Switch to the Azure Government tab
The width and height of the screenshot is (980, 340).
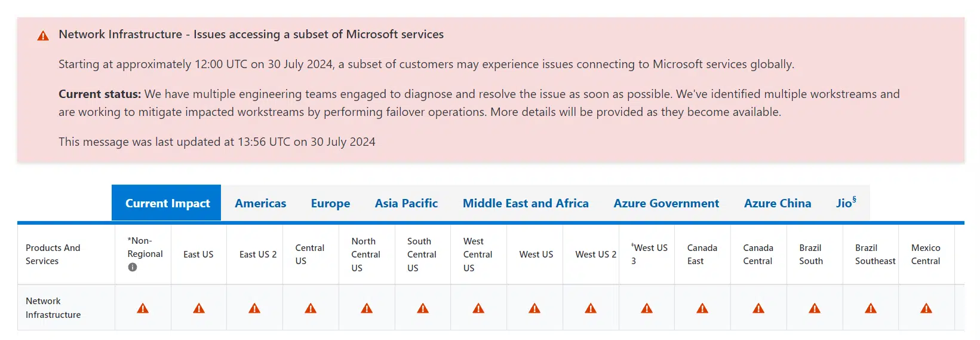(x=666, y=203)
